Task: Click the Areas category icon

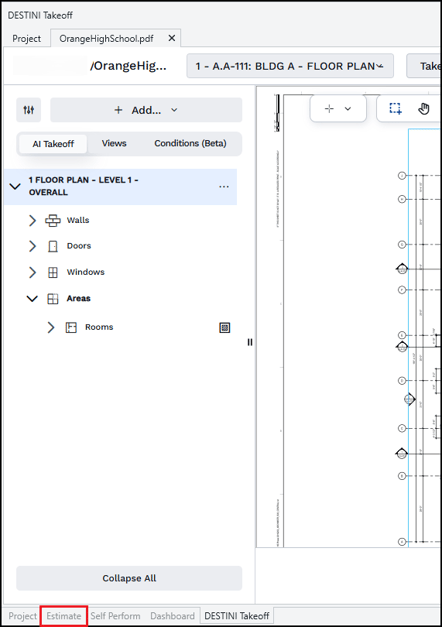Action: coord(53,299)
